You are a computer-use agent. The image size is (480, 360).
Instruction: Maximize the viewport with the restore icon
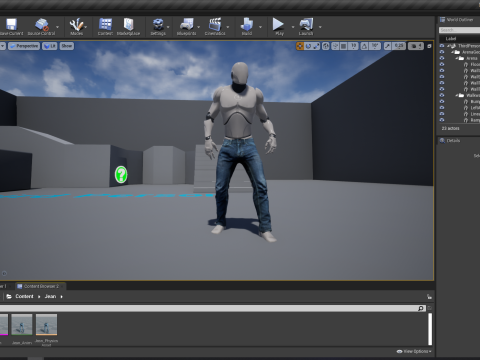(429, 46)
